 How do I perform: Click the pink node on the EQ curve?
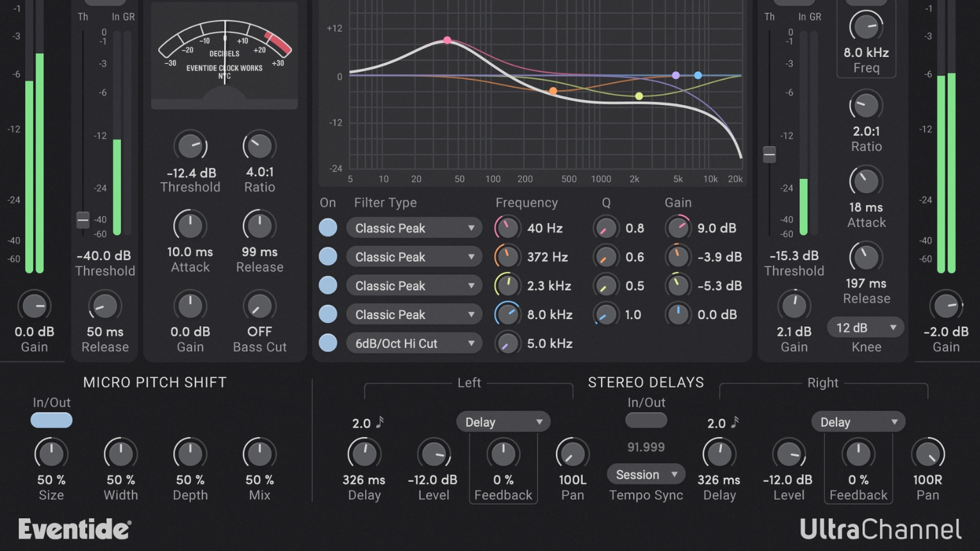pos(446,40)
